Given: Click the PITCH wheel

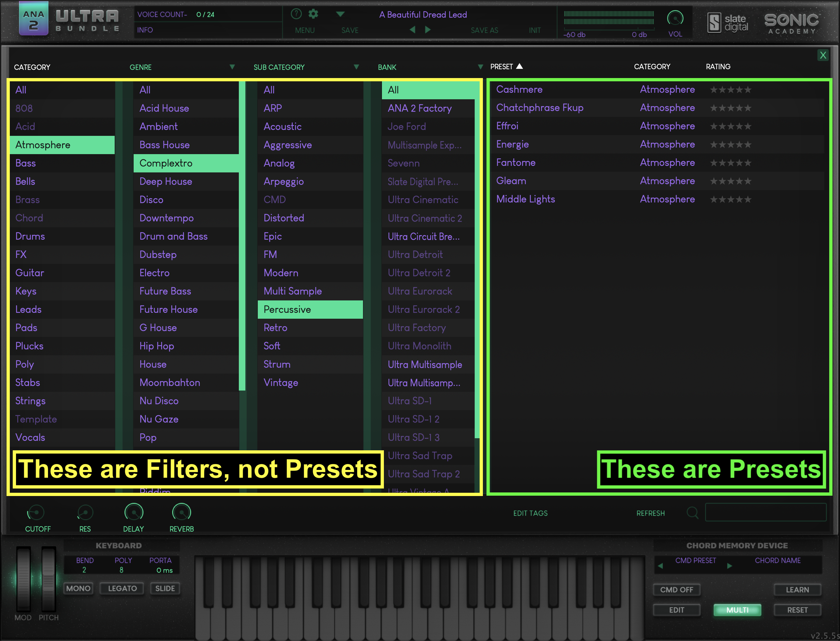Looking at the screenshot, I should pos(48,579).
